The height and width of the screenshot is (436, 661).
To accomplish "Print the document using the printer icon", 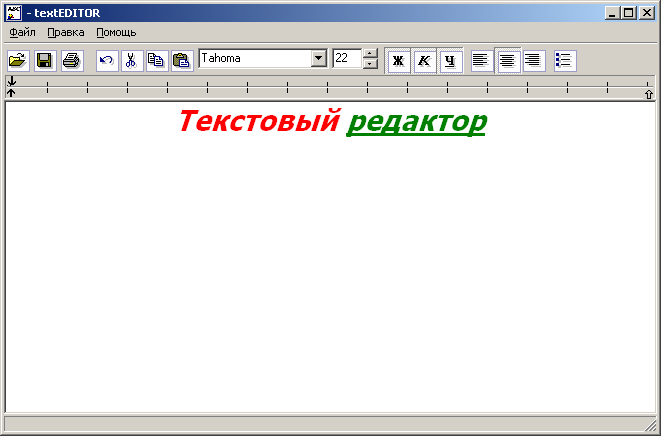I will point(72,61).
